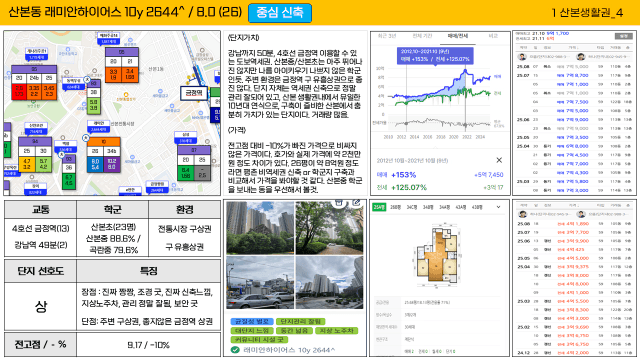Open the tree-lined path photo
Viewport: 640px width, 360px height.
[329, 228]
